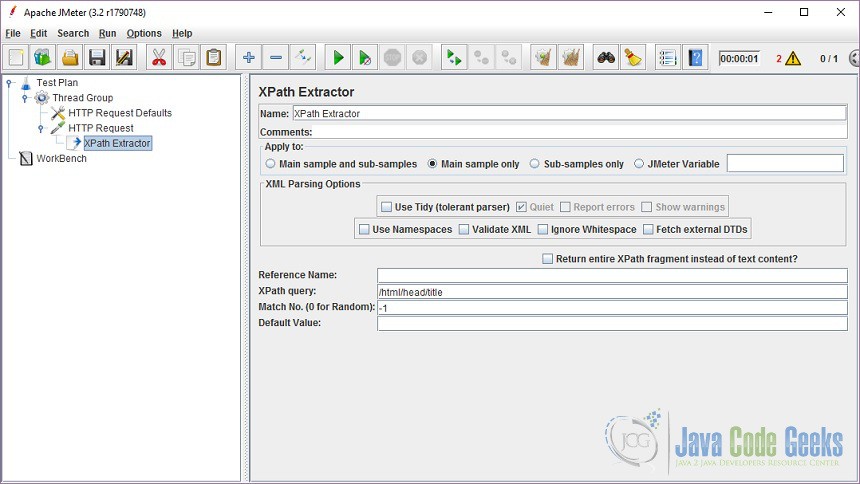The width and height of the screenshot is (860, 484).
Task: Open the File menu
Action: (13, 33)
